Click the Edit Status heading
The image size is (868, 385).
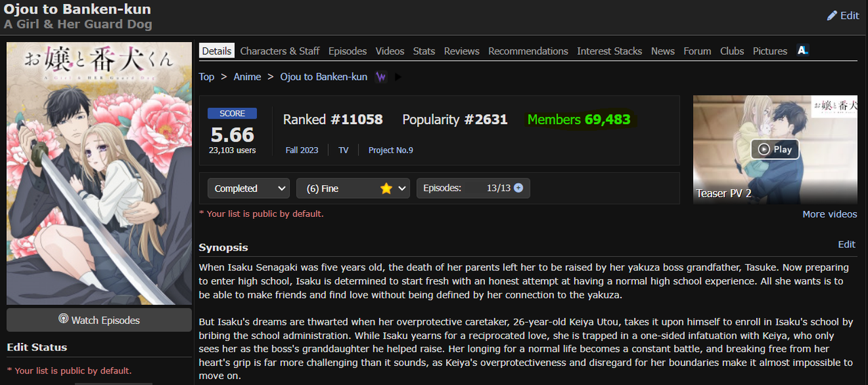point(37,347)
